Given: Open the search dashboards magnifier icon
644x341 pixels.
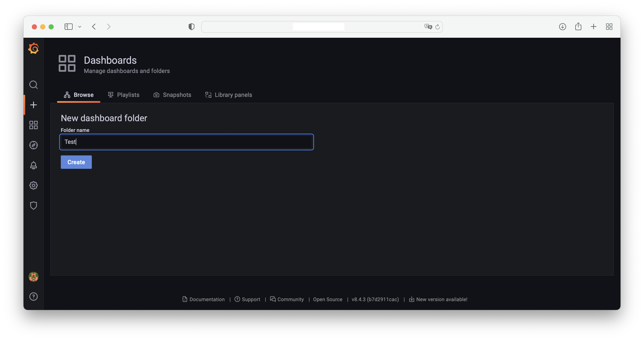Looking at the screenshot, I should point(34,85).
